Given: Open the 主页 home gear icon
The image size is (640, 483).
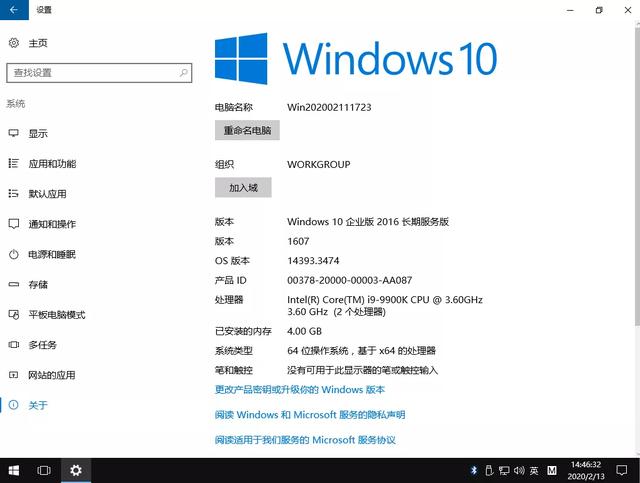Looking at the screenshot, I should [14, 43].
